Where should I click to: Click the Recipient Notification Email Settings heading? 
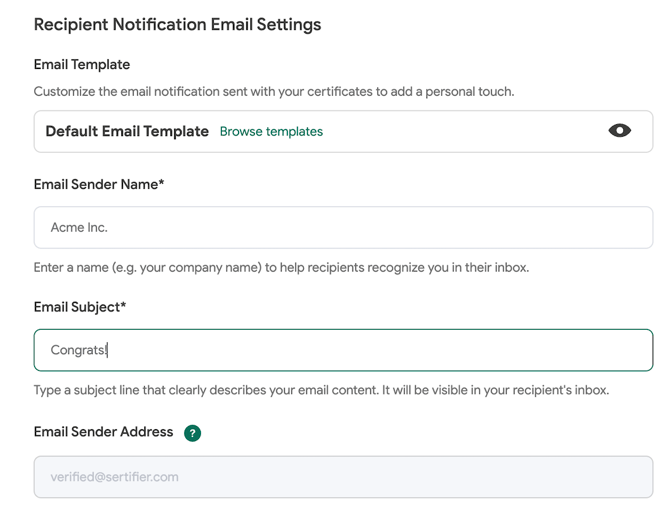coord(177,24)
